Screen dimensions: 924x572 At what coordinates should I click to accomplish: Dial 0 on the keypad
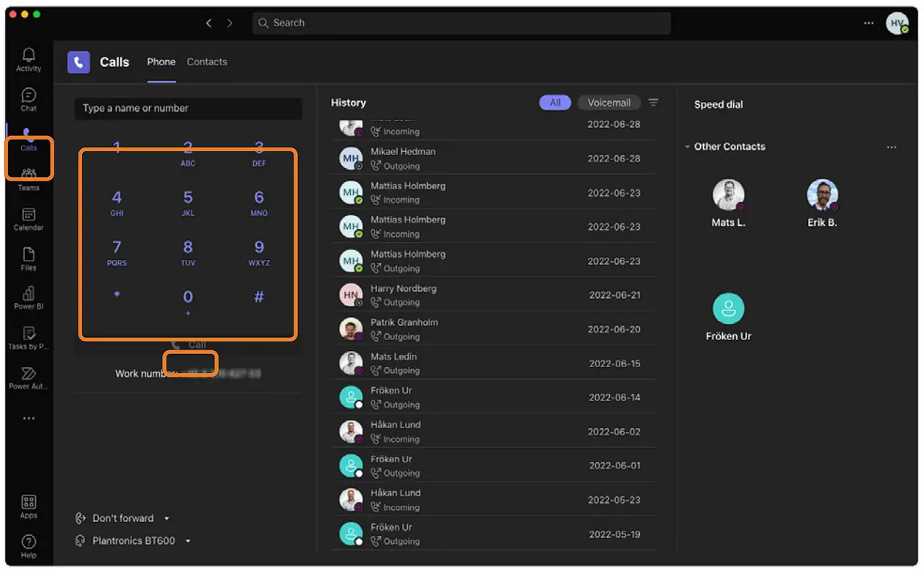188,302
